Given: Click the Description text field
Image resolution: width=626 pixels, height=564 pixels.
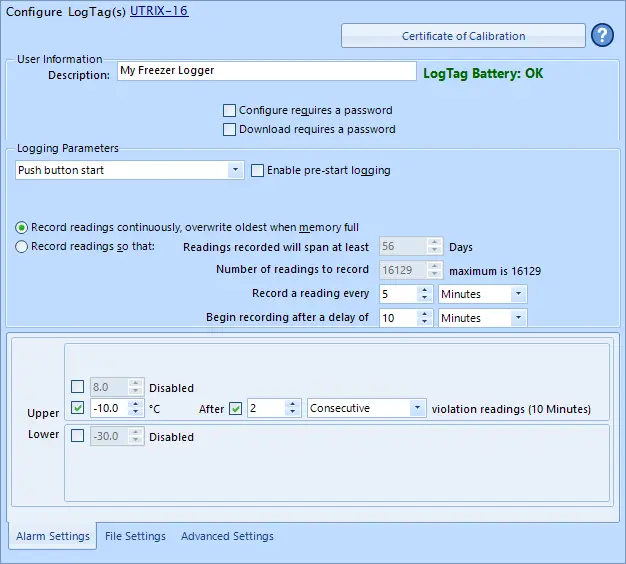Looking at the screenshot, I should [x=266, y=71].
